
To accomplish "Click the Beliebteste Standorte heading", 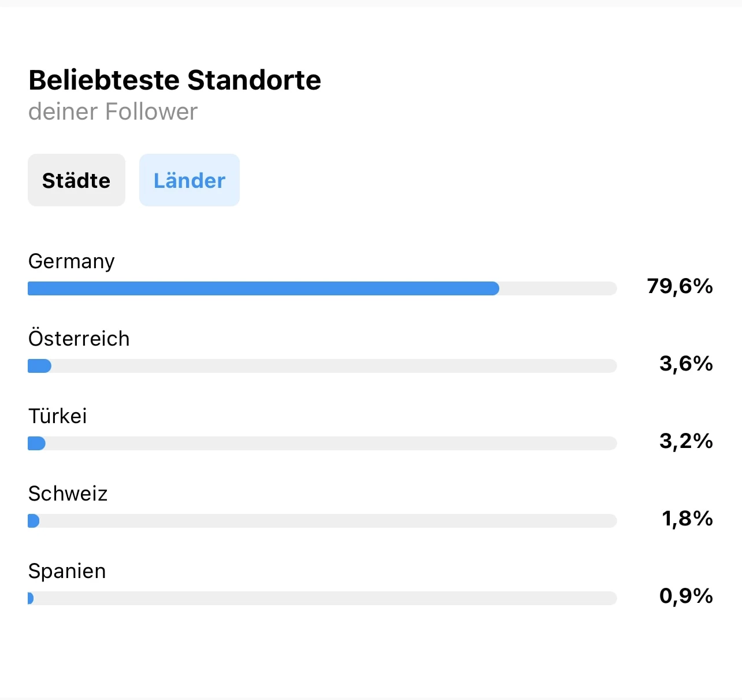I will pos(175,80).
